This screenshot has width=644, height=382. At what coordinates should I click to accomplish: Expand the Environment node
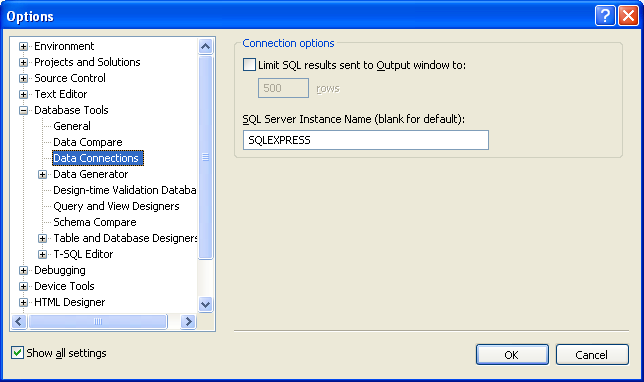(x=23, y=46)
